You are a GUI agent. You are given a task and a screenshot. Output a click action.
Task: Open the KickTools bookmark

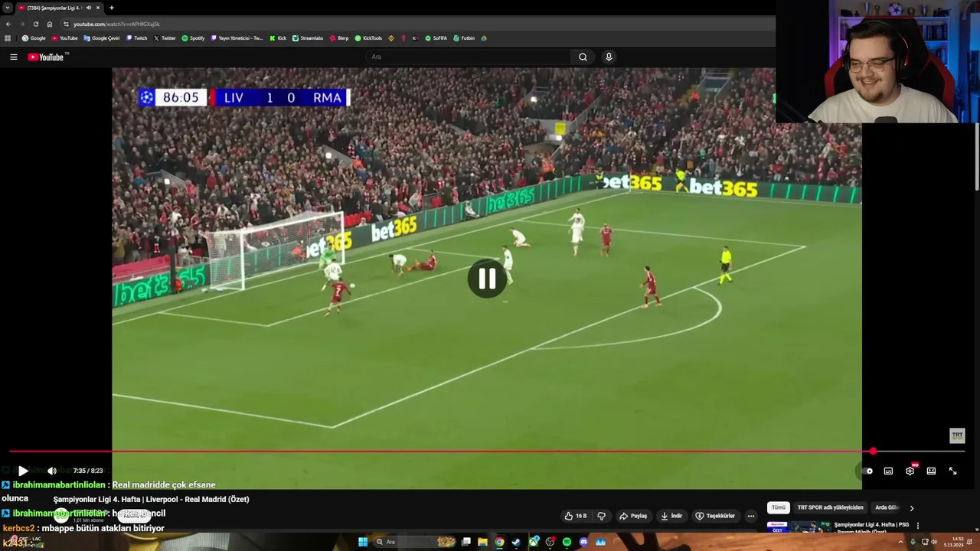[x=368, y=38]
